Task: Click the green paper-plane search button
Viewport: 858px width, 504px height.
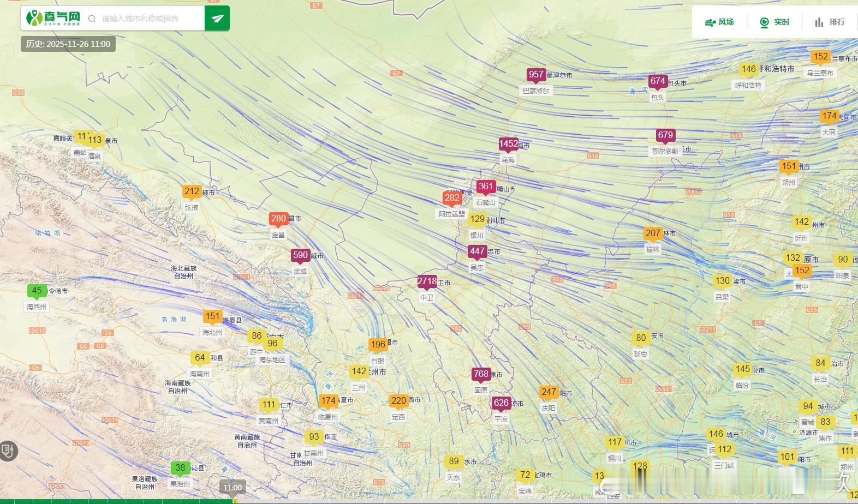Action: 217,19
